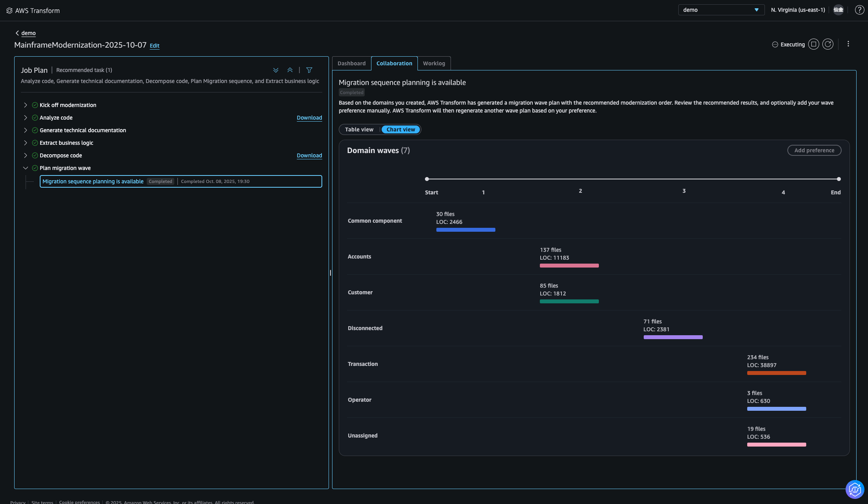Switch to Table view
Image resolution: width=868 pixels, height=504 pixels.
pyautogui.click(x=359, y=129)
